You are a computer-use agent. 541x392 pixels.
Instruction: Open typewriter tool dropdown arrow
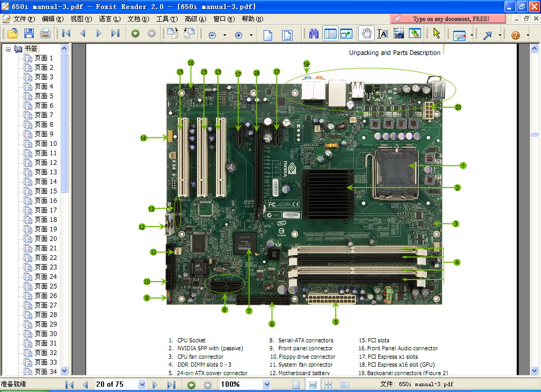point(471,35)
